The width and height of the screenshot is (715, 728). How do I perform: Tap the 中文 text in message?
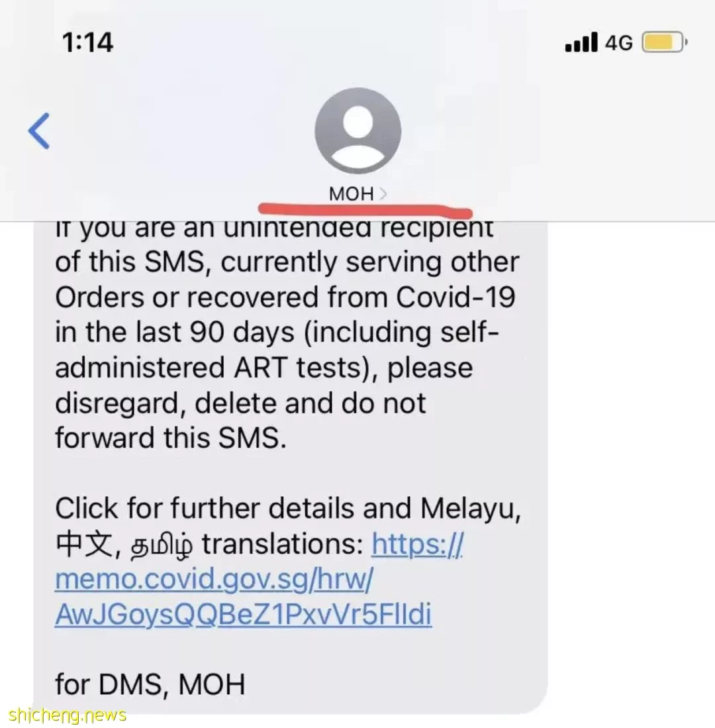click(x=85, y=545)
